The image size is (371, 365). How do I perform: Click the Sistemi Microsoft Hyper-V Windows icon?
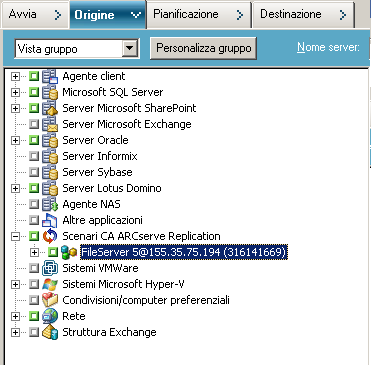pyautogui.click(x=50, y=284)
